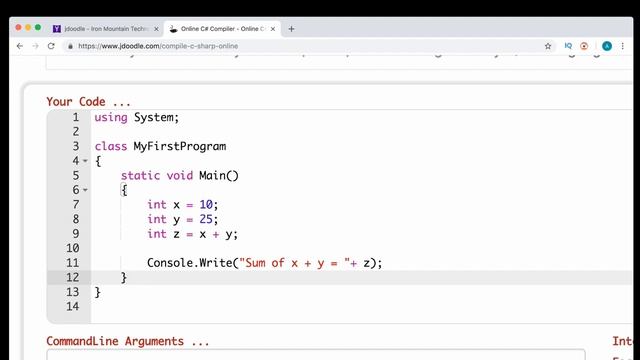Bookmark this page with the star icon
The width and height of the screenshot is (640, 360).
548,46
